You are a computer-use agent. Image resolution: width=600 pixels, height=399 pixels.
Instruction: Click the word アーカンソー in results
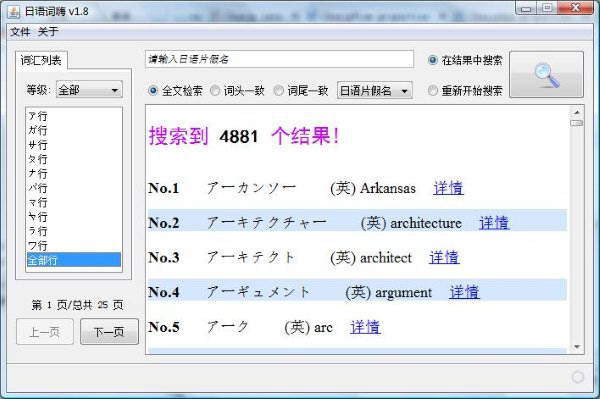pyautogui.click(x=251, y=188)
